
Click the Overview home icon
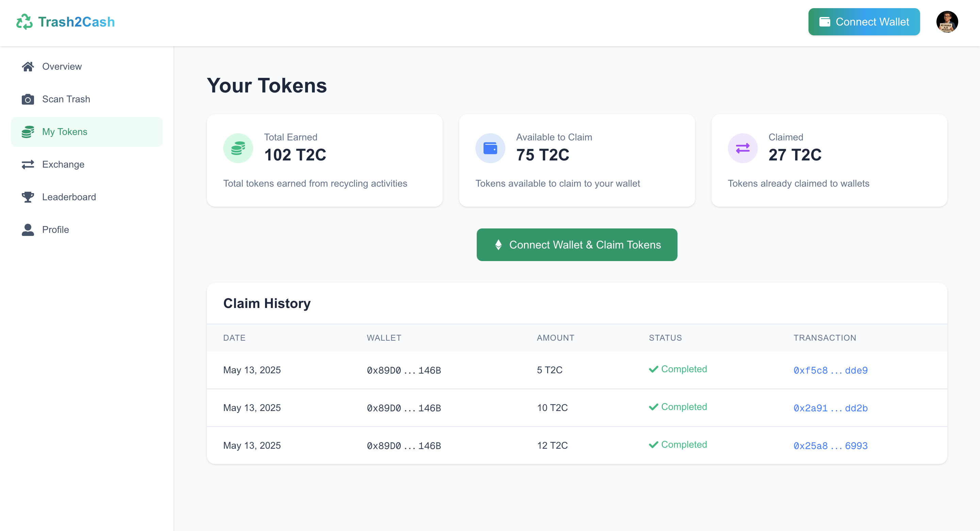click(x=28, y=67)
